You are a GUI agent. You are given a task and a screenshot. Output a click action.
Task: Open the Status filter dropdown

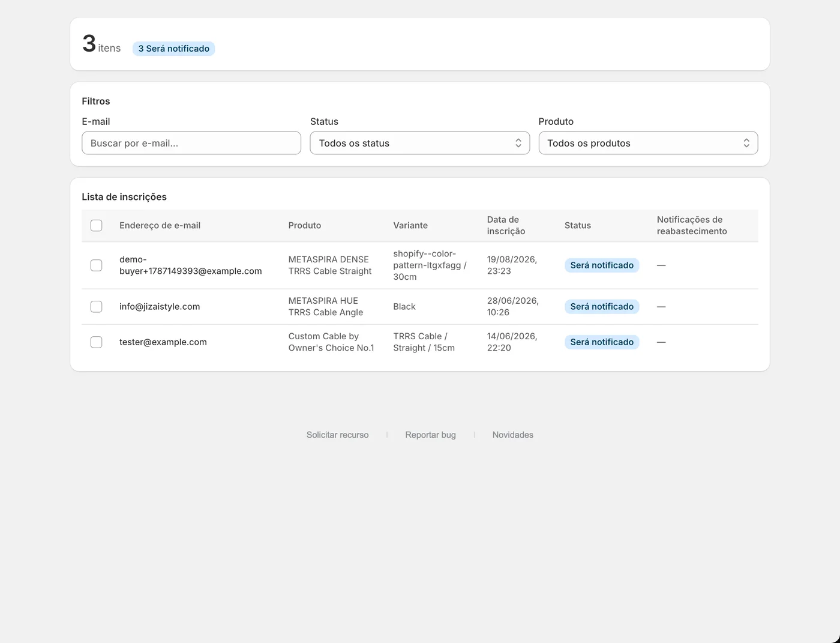(419, 143)
